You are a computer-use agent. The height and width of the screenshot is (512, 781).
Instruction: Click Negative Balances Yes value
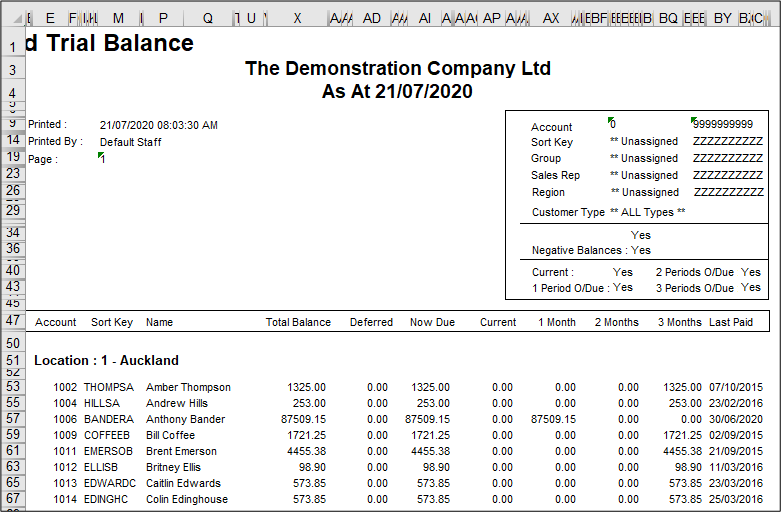coord(641,250)
